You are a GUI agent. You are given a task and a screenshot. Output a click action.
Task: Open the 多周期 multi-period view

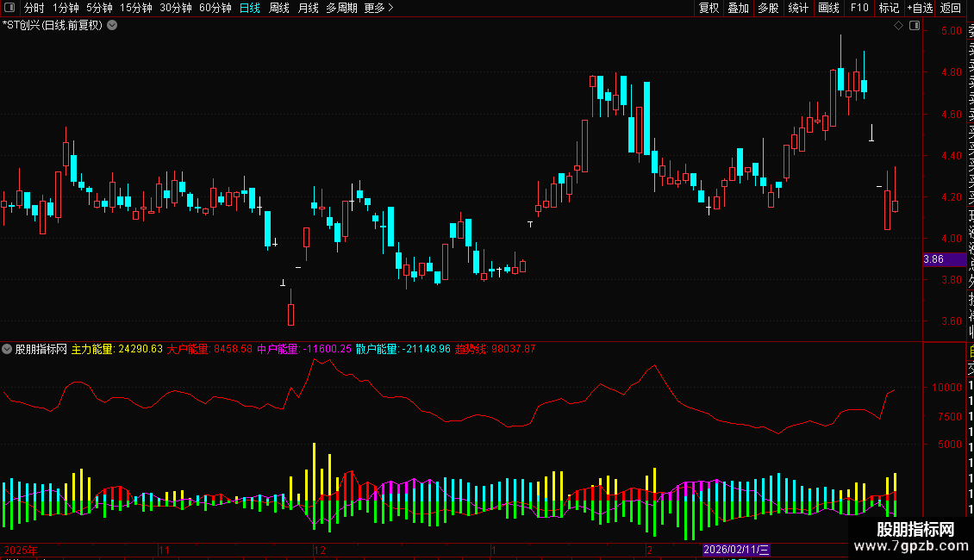coord(341,8)
